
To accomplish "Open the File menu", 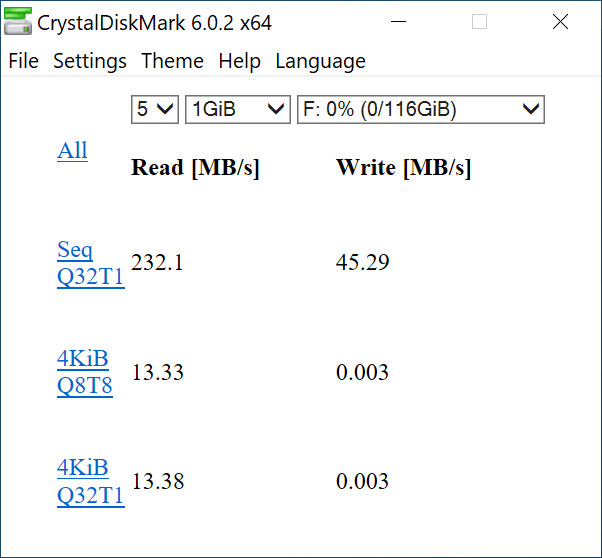I will (x=23, y=61).
